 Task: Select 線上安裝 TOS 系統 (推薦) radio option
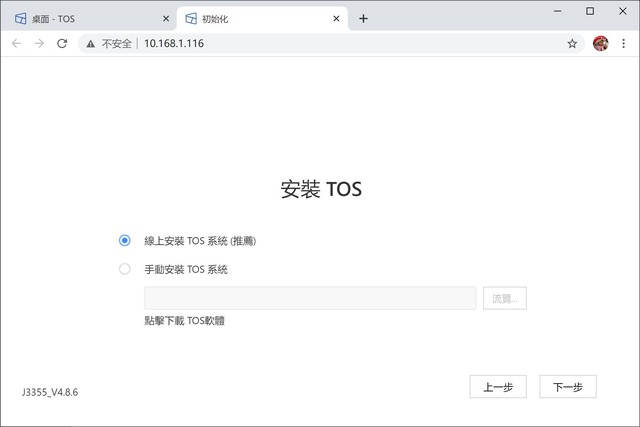tap(124, 240)
